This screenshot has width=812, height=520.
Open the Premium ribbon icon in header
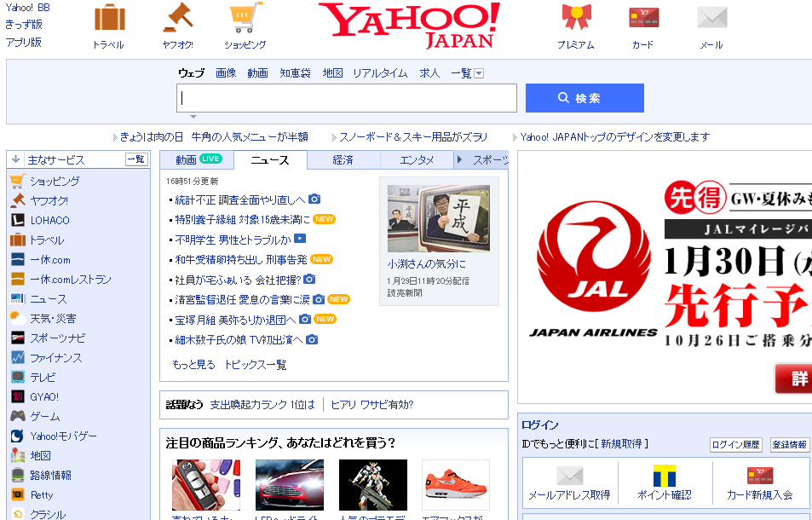click(x=576, y=17)
